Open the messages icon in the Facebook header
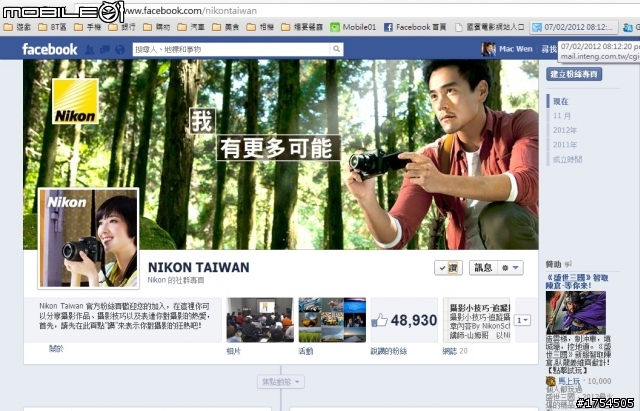Screen dimensions: 640x411 click(105, 50)
